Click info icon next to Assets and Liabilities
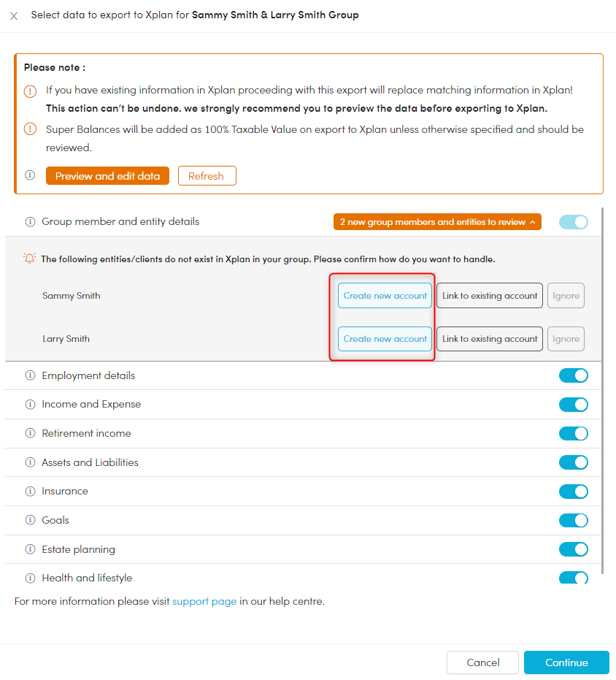 point(30,462)
